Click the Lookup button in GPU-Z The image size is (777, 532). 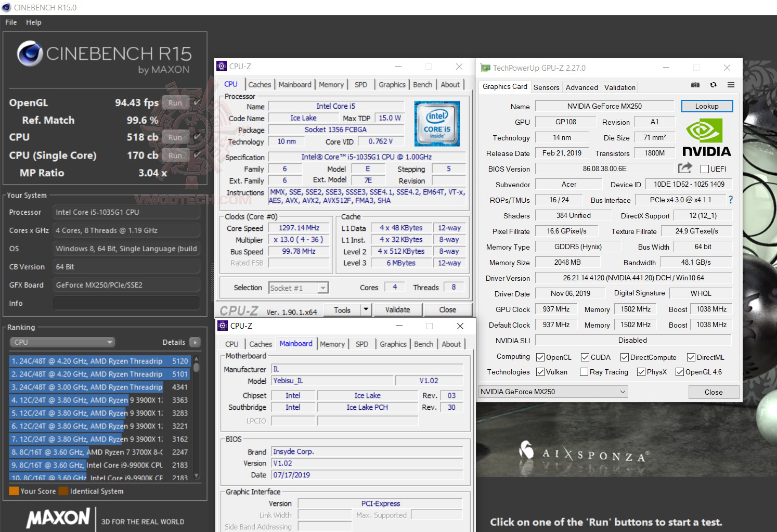point(707,106)
